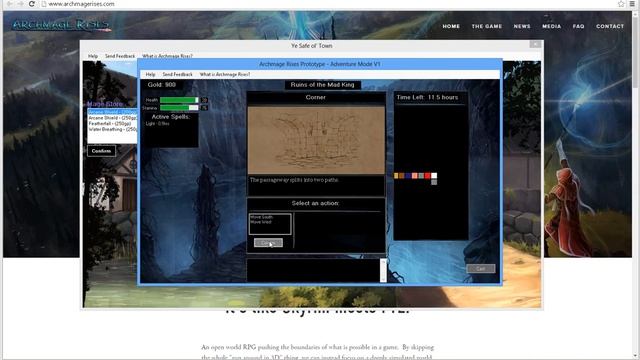
Task: Click Confirm button under the Mage Store list
Action: point(101,151)
